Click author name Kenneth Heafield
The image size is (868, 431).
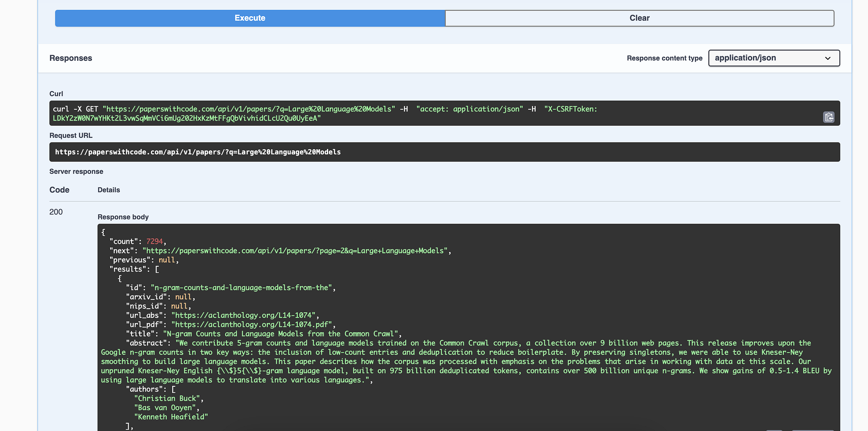[x=171, y=417]
